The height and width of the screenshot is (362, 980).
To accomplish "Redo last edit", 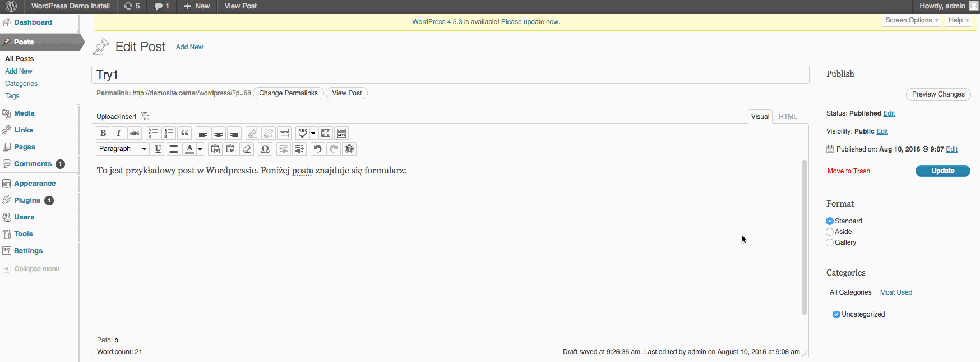I will click(x=334, y=149).
